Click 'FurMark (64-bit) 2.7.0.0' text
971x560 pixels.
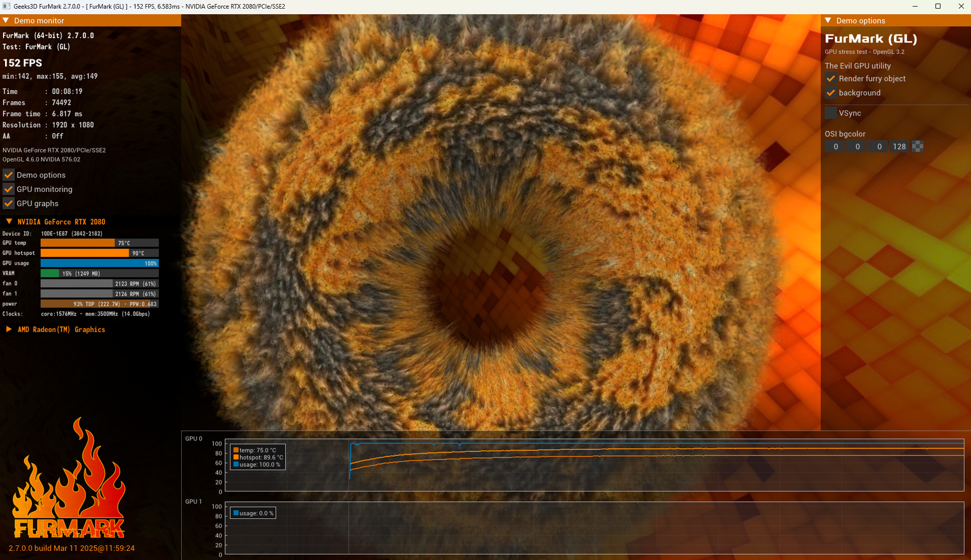48,36
